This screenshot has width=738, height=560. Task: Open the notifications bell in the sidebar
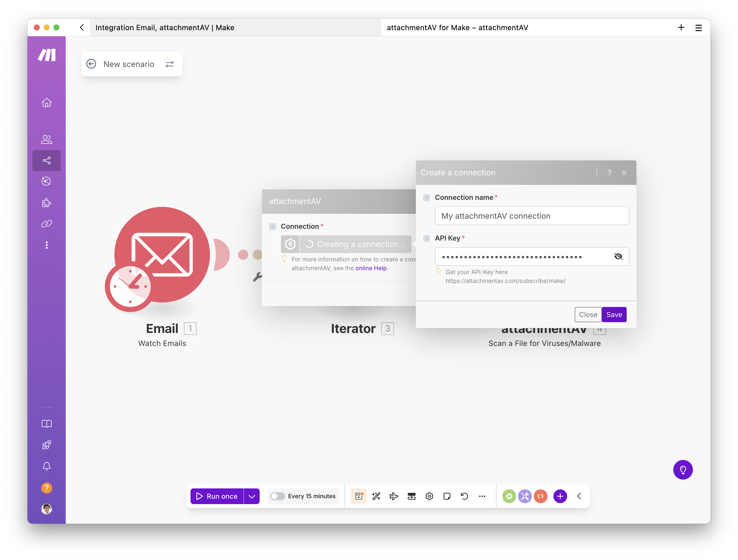(x=46, y=466)
